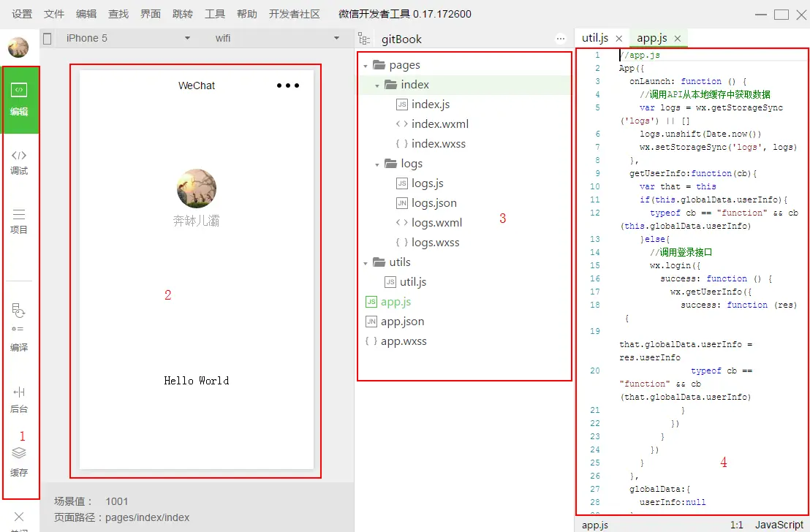Image resolution: width=810 pixels, height=532 pixels.
Task: Click the Hello World text in simulator
Action: [x=197, y=381]
